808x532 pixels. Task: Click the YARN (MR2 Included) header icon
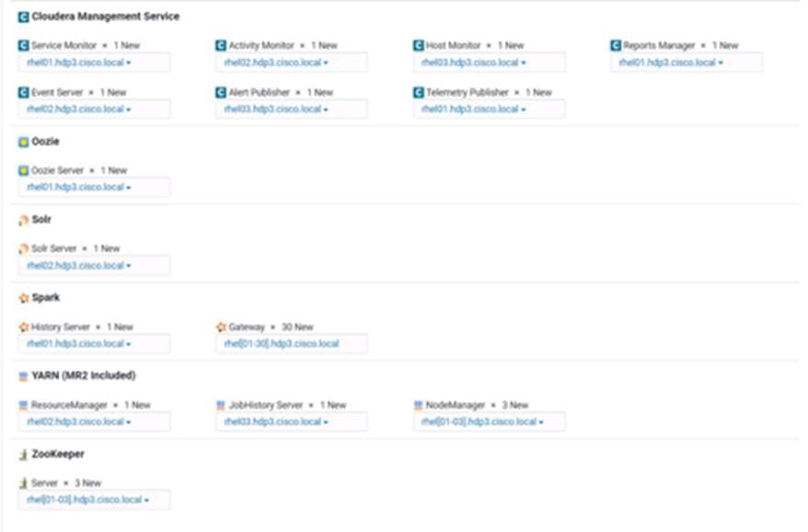point(23,376)
